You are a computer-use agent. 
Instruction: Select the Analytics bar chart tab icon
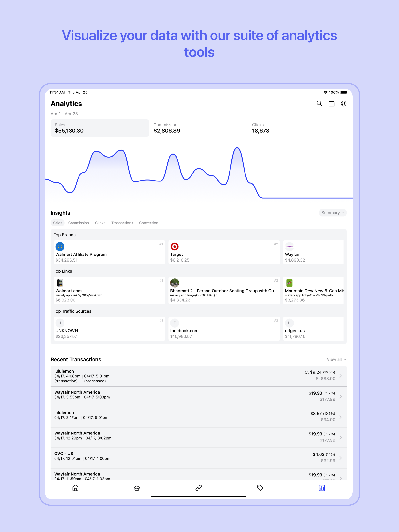click(322, 488)
